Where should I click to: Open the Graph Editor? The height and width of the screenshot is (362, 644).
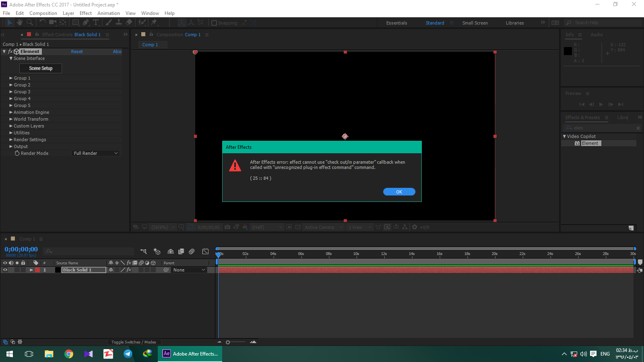(x=205, y=251)
